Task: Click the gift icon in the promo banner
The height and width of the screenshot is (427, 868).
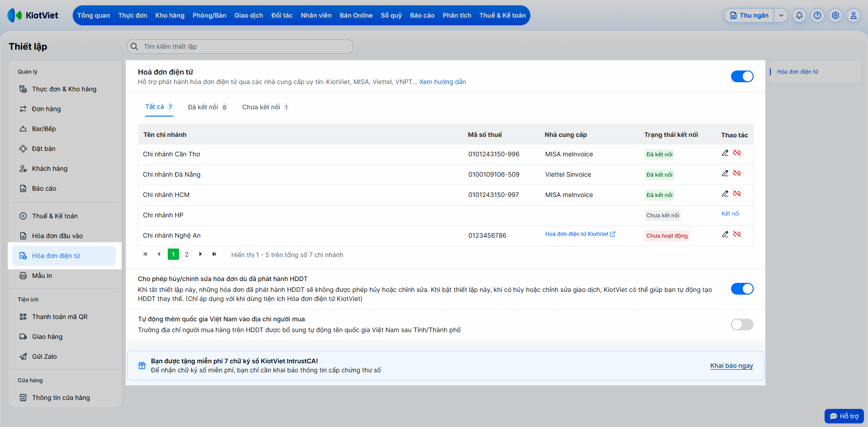Action: pos(142,366)
